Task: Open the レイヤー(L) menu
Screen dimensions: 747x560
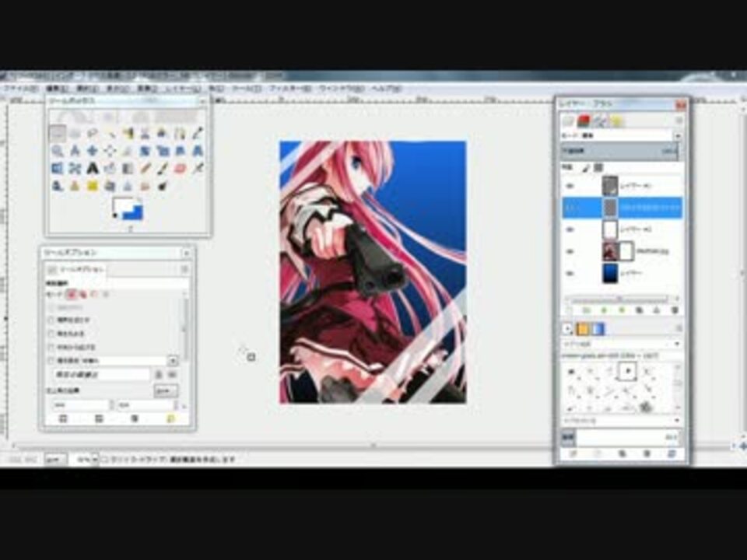Action: click(184, 89)
